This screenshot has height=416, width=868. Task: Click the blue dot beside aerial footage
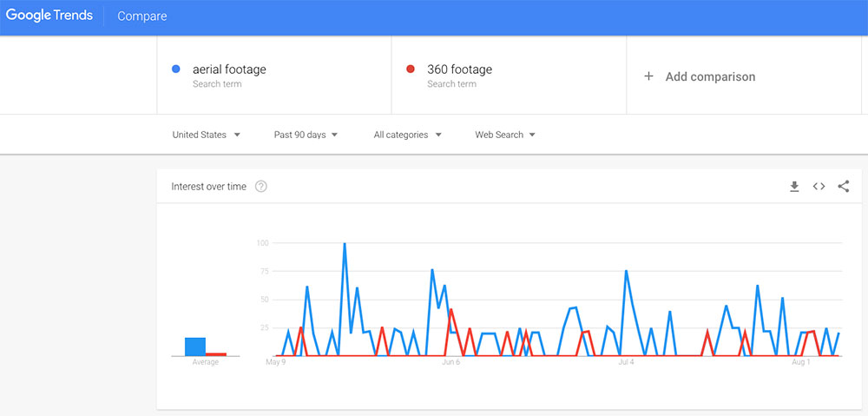pos(176,69)
